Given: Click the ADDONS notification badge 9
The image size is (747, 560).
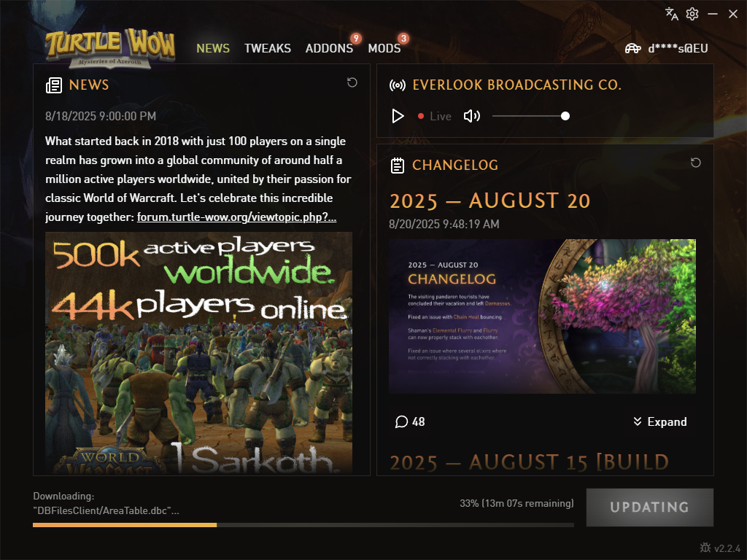Looking at the screenshot, I should (x=355, y=38).
